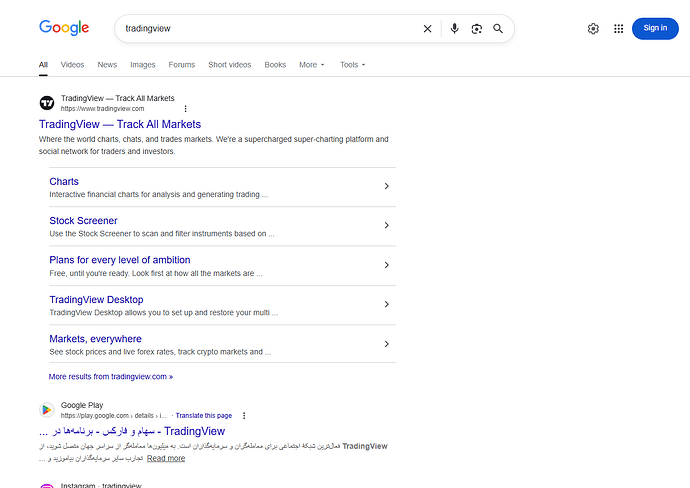Click More results from tradingview.com
Image resolution: width=690 pixels, height=488 pixels.
tap(111, 377)
